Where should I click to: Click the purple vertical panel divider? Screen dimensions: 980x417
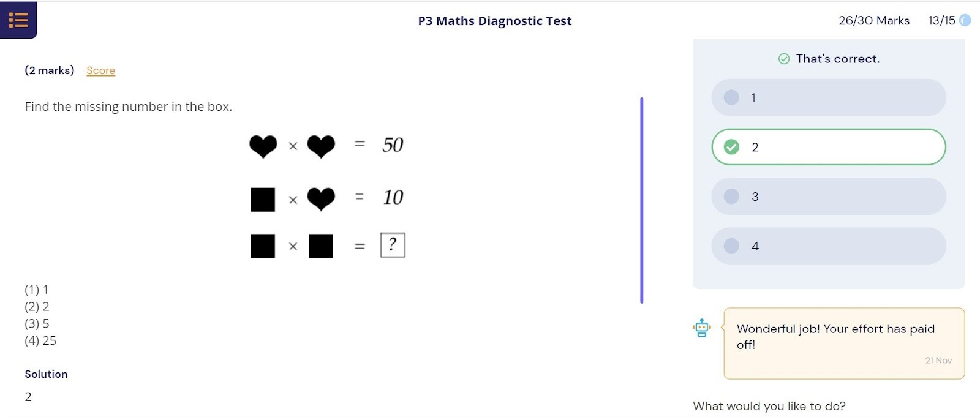(642, 200)
